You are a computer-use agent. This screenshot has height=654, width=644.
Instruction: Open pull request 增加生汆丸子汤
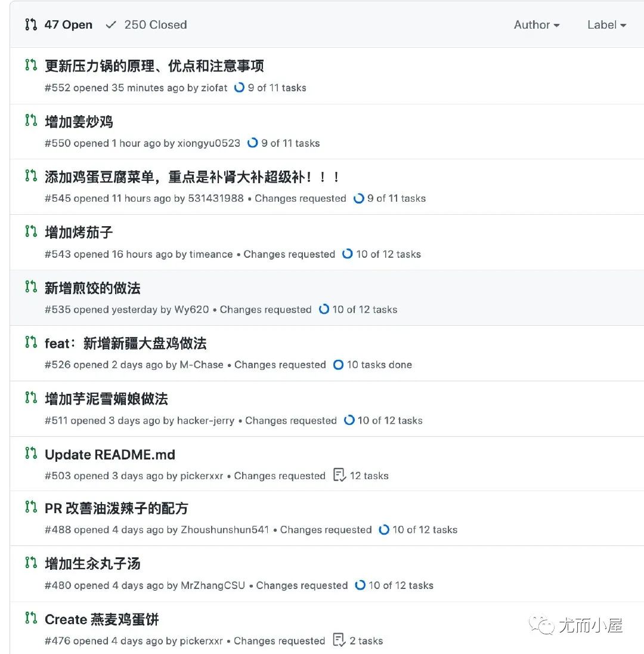tap(92, 564)
